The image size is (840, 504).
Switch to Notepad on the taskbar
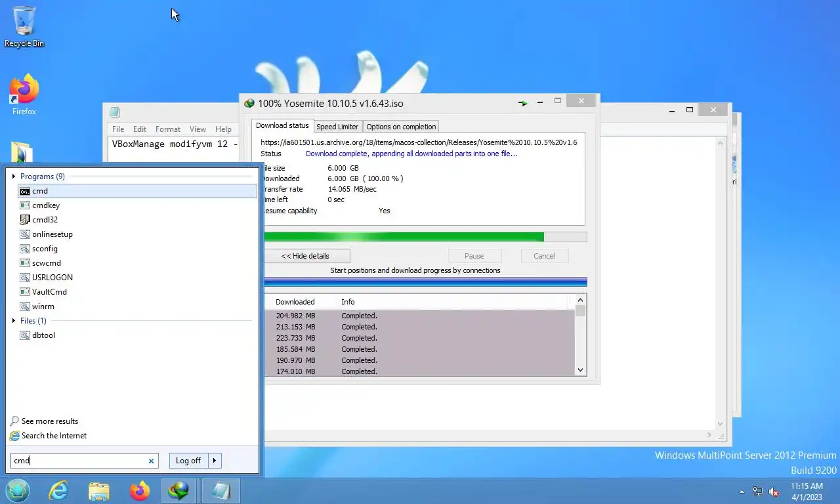pos(221,491)
